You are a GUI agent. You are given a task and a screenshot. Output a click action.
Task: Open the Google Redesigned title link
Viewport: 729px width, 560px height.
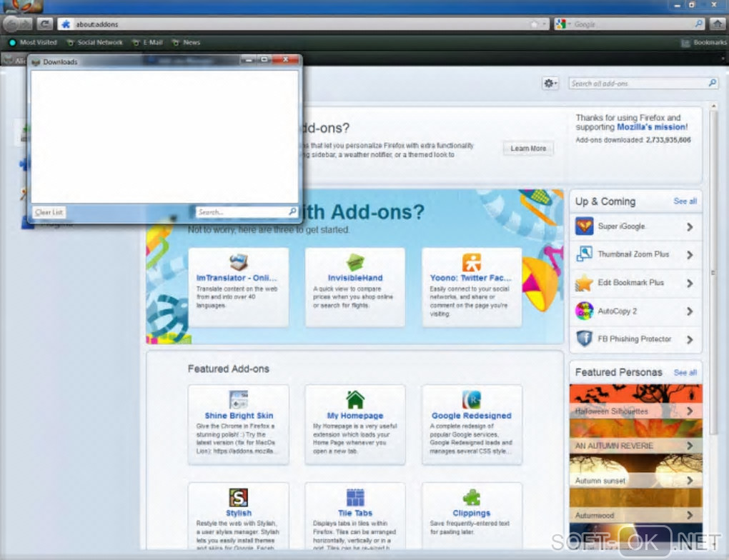tap(472, 416)
